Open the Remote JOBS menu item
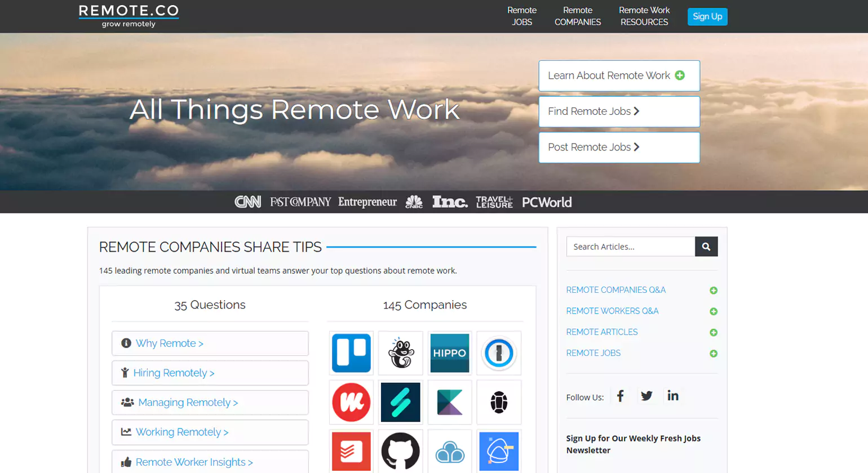 [521, 16]
